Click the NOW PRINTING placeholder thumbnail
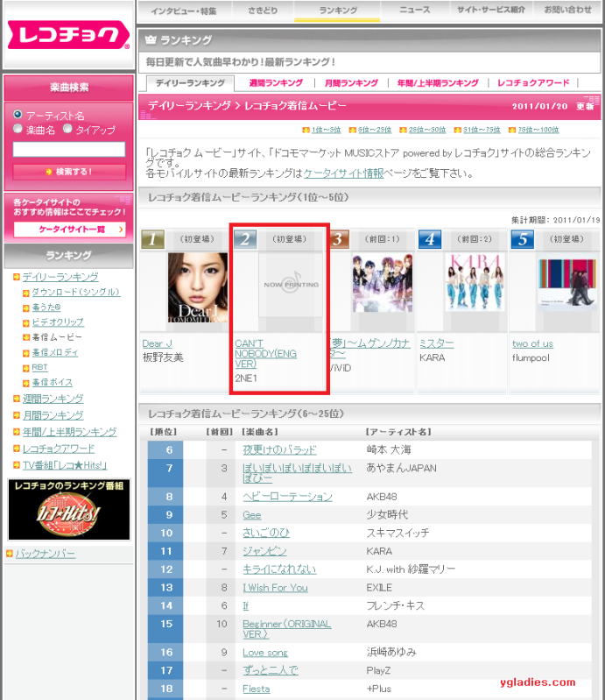The height and width of the screenshot is (700, 605). (x=291, y=285)
